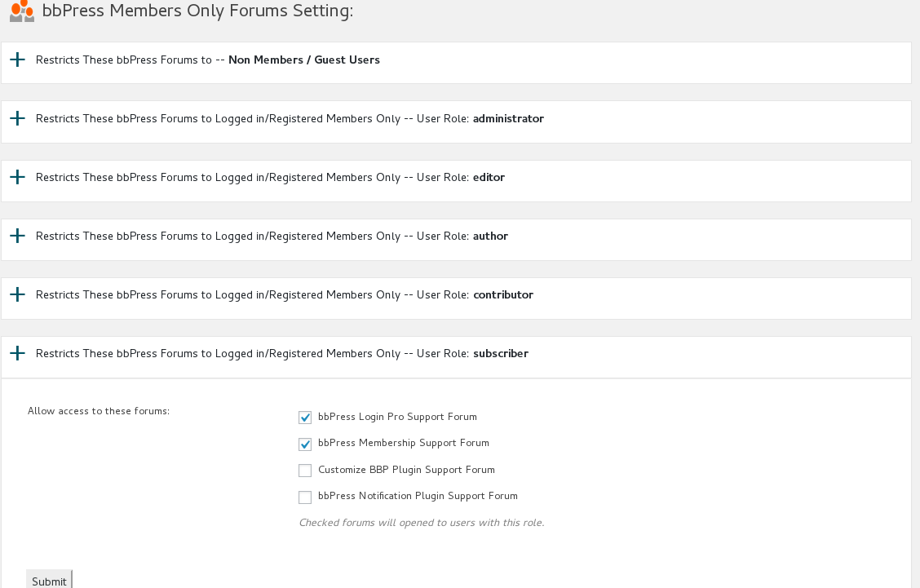Viewport: 920px width, 588px height.
Task: Expand the administrator role restriction panel title
Action: (290, 119)
